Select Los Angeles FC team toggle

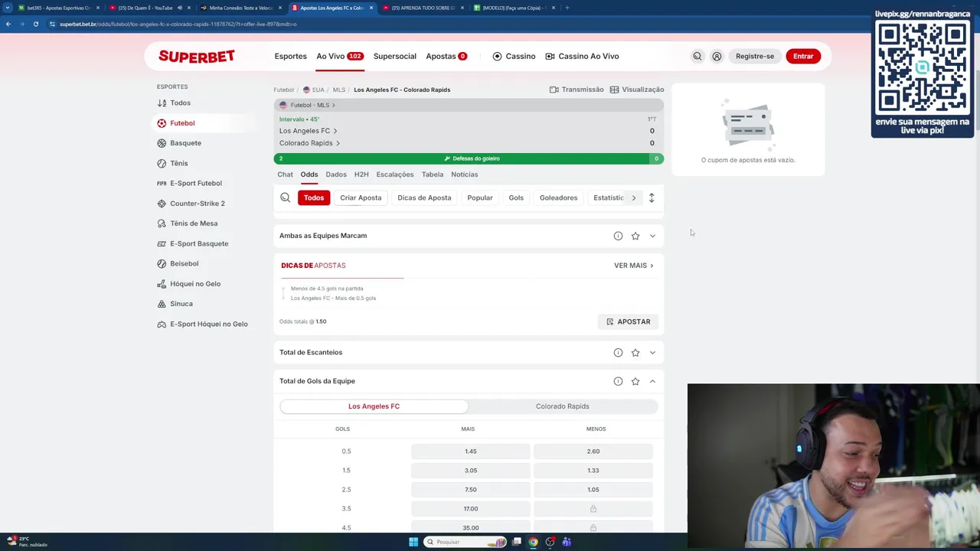[x=374, y=406]
